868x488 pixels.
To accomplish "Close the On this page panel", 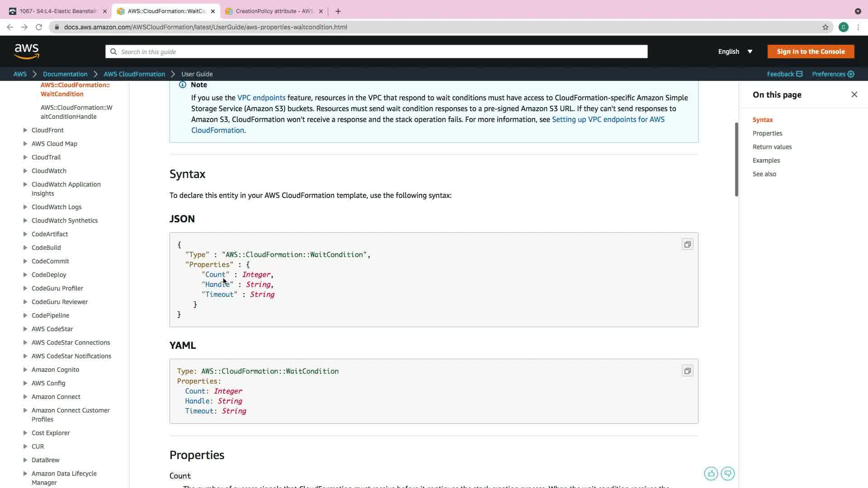I will [x=854, y=94].
